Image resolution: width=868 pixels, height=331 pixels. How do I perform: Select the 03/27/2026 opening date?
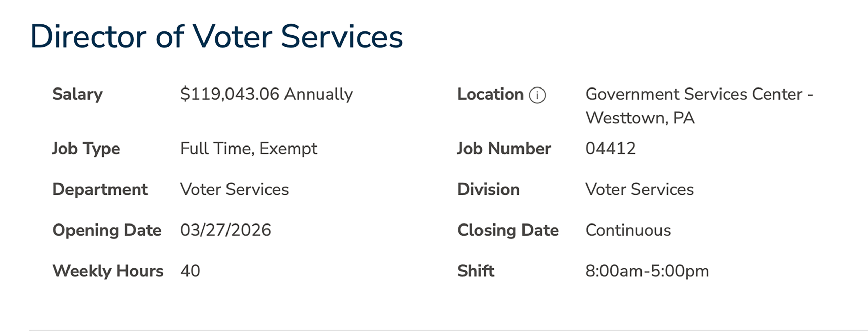click(x=225, y=230)
